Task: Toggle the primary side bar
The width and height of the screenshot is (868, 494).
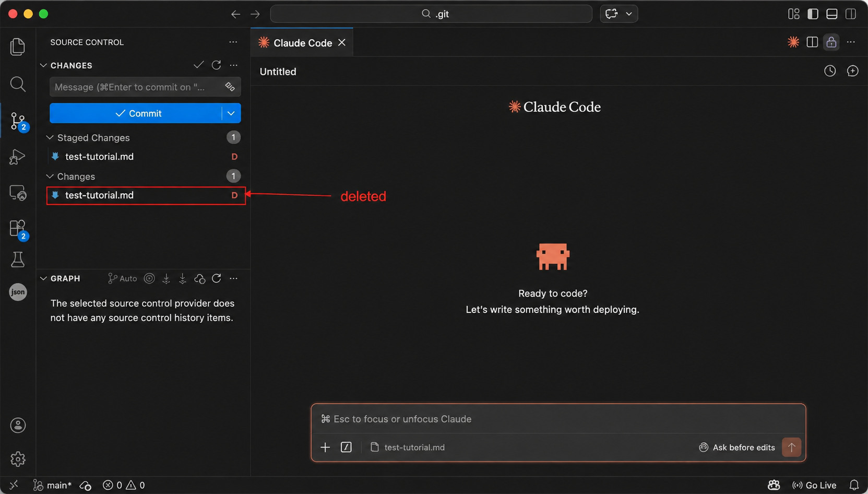Action: coord(813,14)
